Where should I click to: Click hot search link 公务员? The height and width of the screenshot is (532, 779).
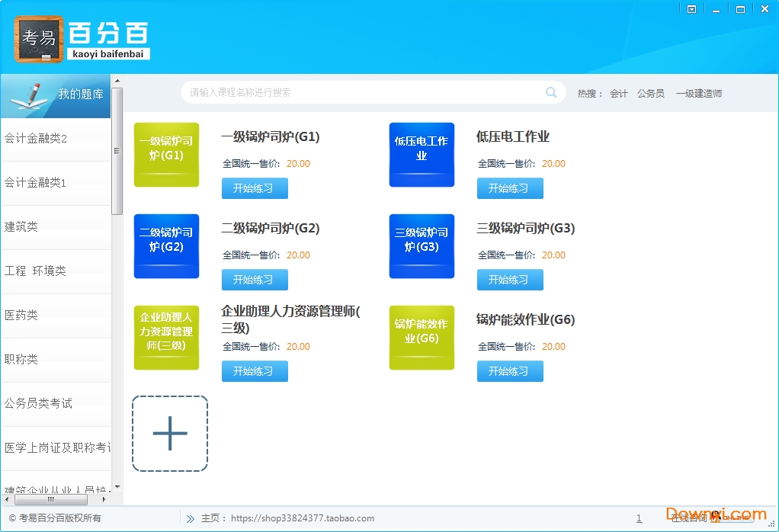(650, 94)
